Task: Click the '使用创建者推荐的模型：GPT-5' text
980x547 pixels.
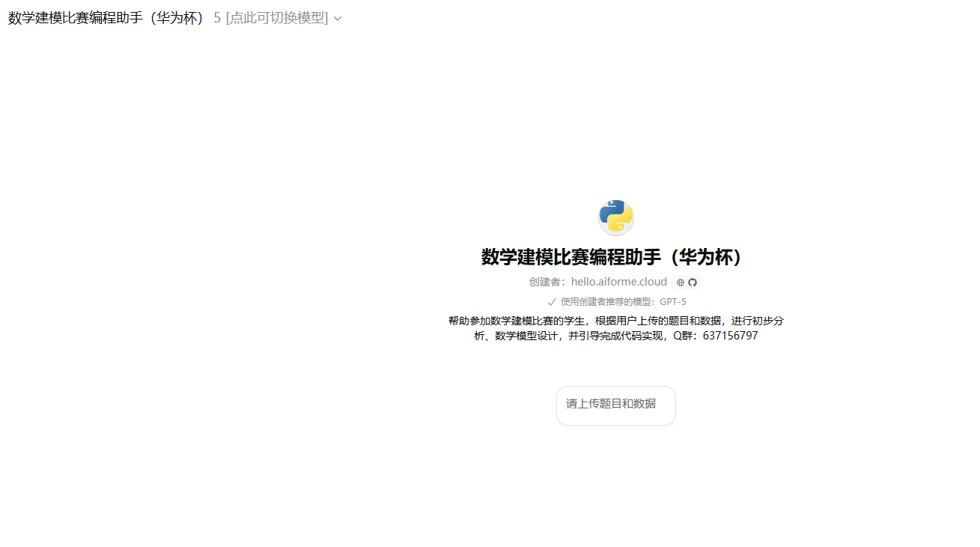Action: point(623,302)
